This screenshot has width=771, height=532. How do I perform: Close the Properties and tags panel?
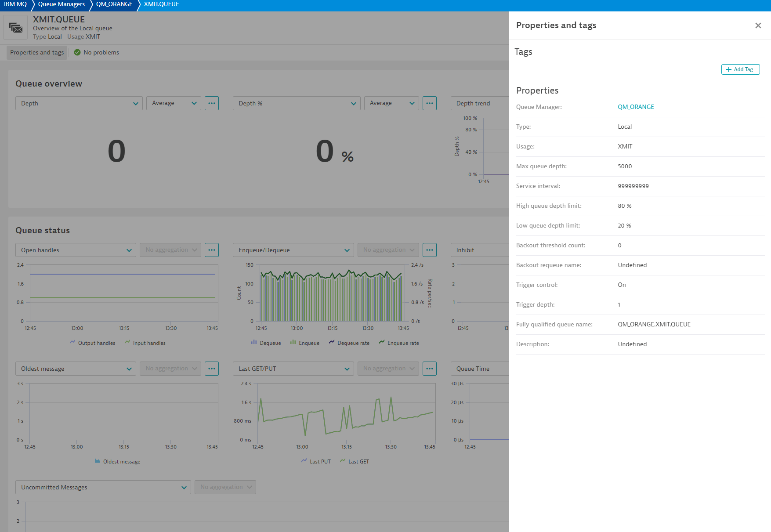(758, 25)
